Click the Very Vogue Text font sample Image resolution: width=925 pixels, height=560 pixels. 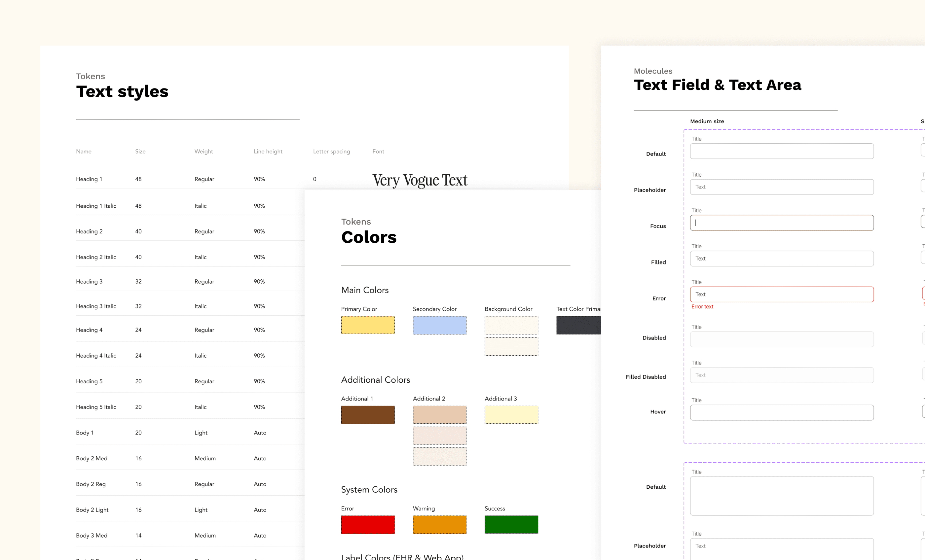click(419, 180)
